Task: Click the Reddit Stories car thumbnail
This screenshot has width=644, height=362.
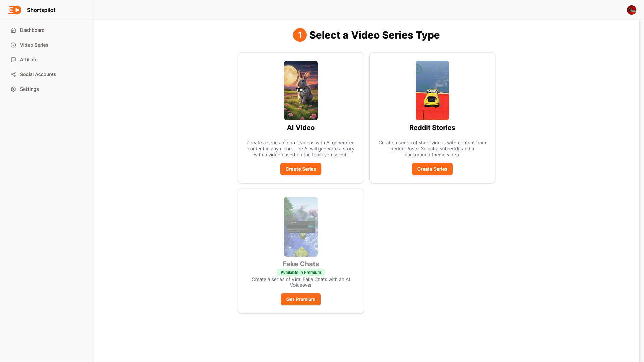Action: click(x=432, y=90)
